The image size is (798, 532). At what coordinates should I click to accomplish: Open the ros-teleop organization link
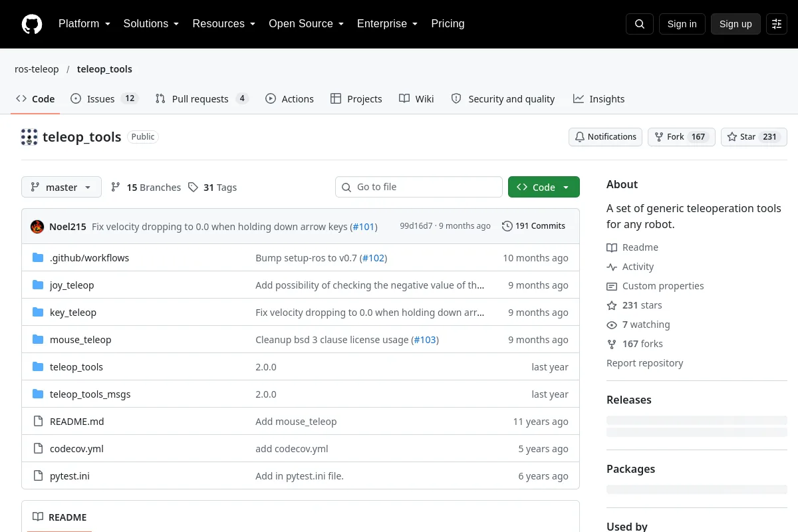point(37,69)
